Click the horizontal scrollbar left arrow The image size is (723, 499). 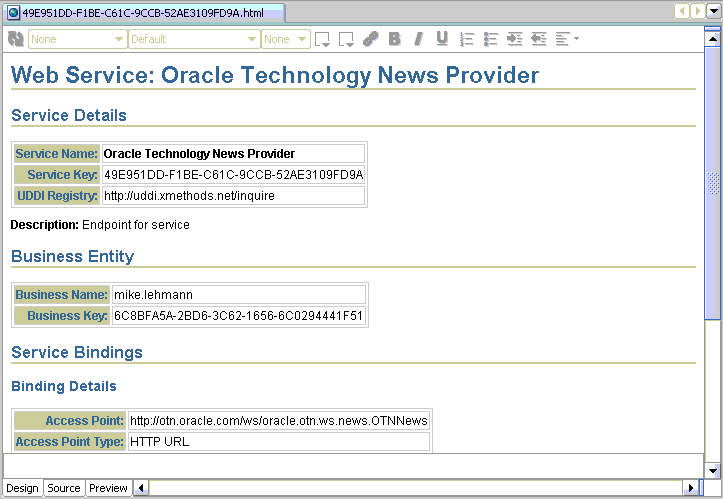(141, 487)
